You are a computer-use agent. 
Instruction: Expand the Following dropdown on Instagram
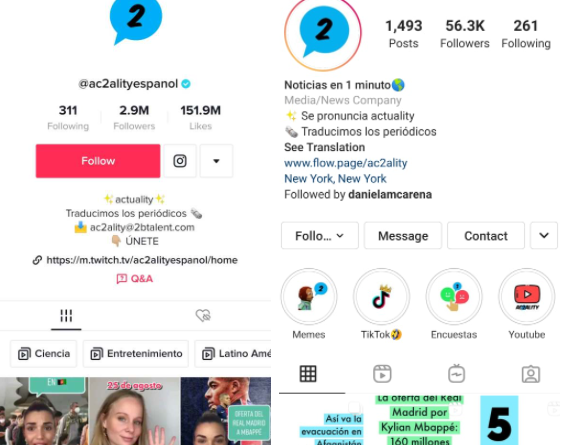(x=320, y=236)
